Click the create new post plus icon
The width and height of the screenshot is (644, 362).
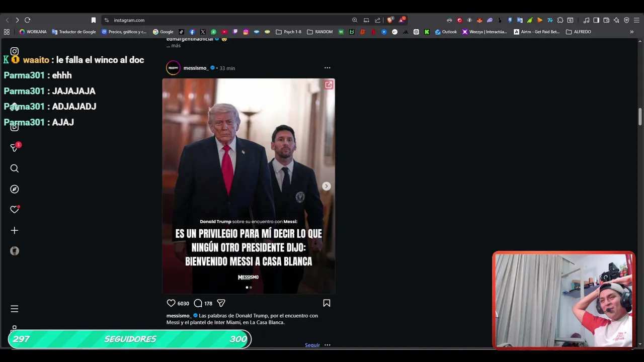click(15, 230)
